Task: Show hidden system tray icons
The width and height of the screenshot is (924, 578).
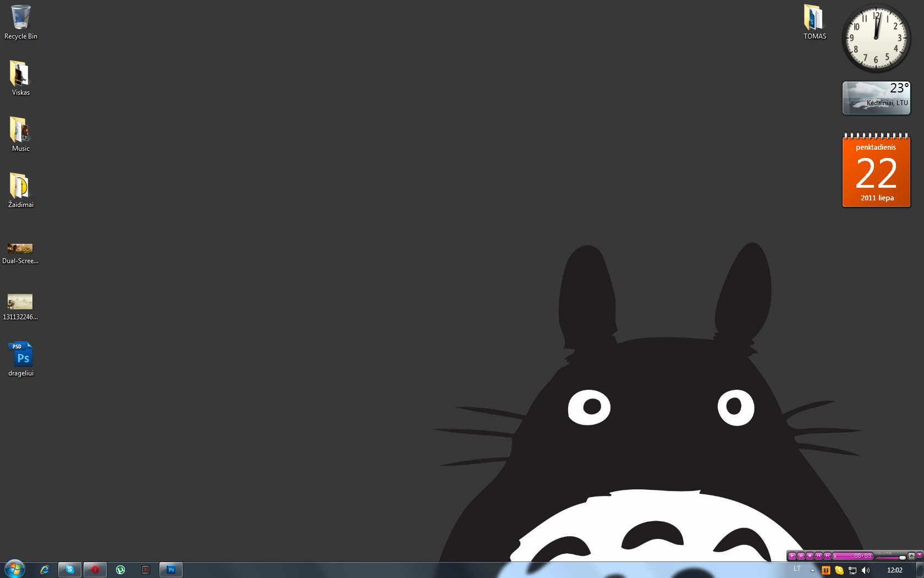Action: (812, 570)
